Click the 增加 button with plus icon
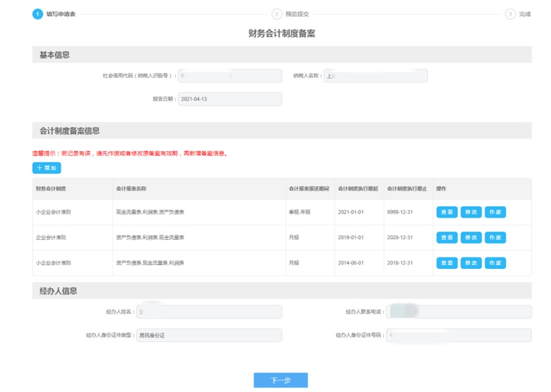 (46, 168)
